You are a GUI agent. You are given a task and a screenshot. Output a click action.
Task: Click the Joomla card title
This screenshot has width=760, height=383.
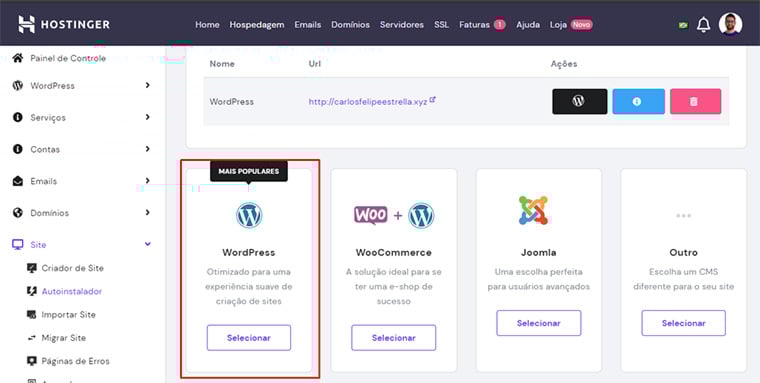[538, 253]
